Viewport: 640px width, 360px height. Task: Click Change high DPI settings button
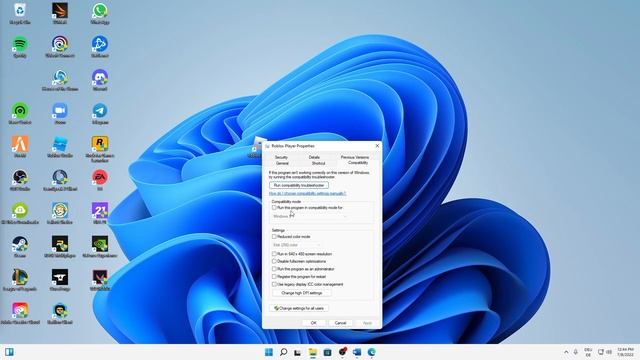tap(302, 293)
